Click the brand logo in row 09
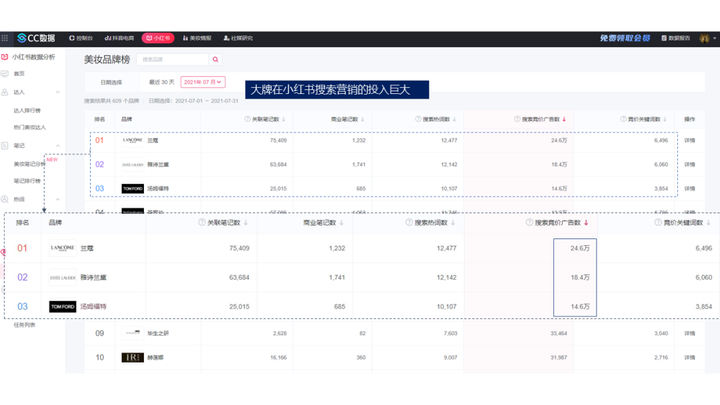 click(133, 333)
